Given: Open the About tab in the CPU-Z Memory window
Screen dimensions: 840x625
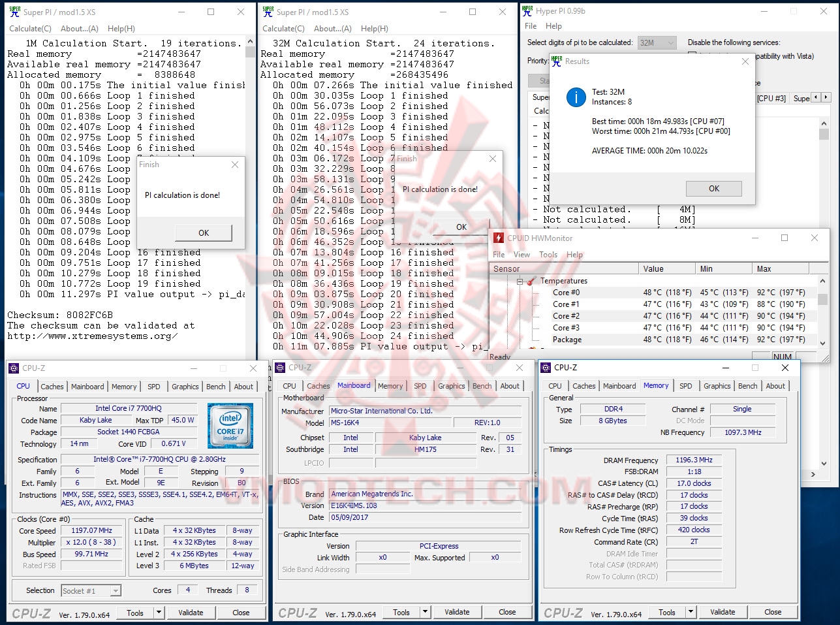Looking at the screenshot, I should 775,386.
